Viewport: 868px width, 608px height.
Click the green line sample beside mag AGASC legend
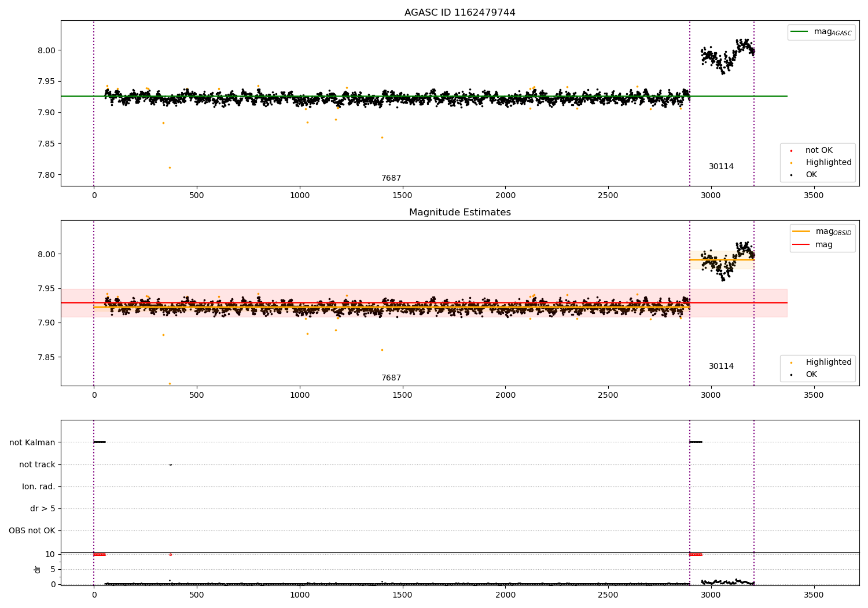[799, 32]
